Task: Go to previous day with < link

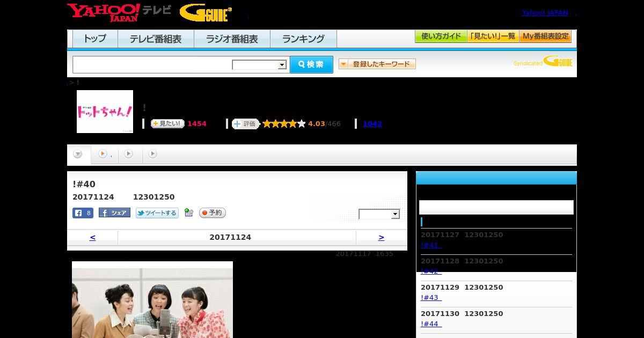Action: click(93, 237)
